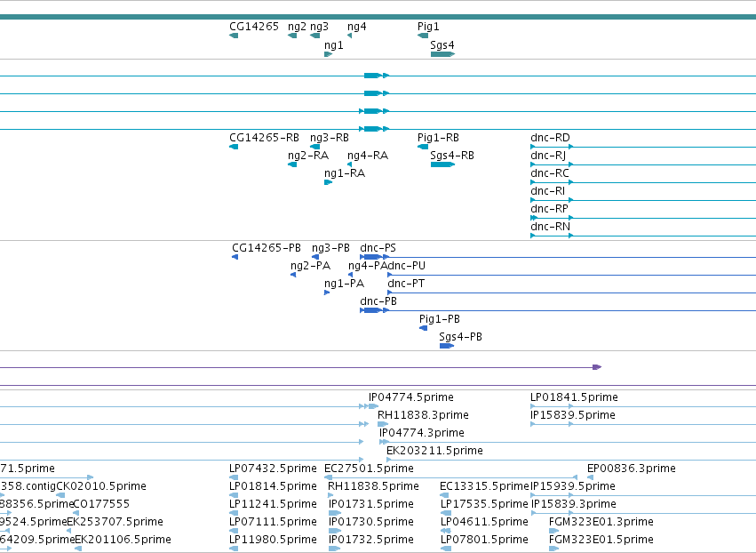Open protein ng1-PA
The image size is (756, 553).
pyautogui.click(x=345, y=284)
